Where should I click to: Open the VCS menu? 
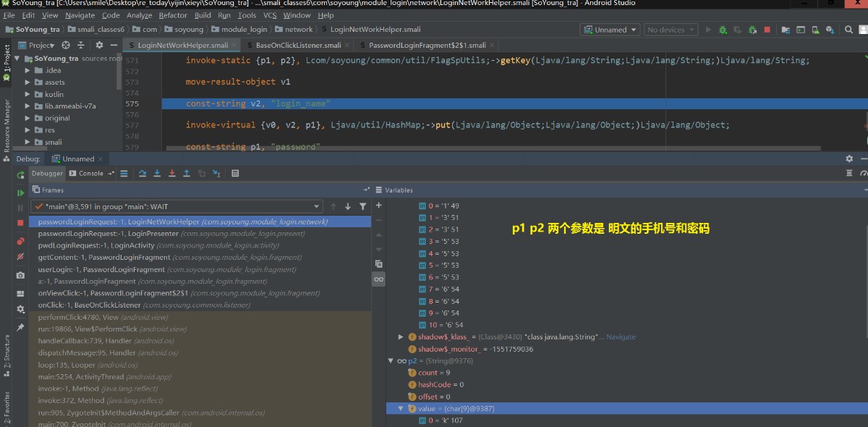coord(269,14)
